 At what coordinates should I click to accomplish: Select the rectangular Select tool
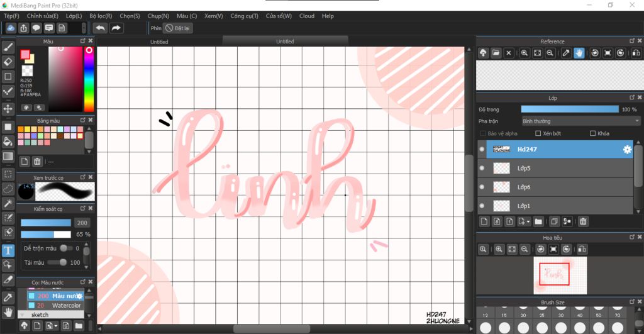(x=8, y=174)
